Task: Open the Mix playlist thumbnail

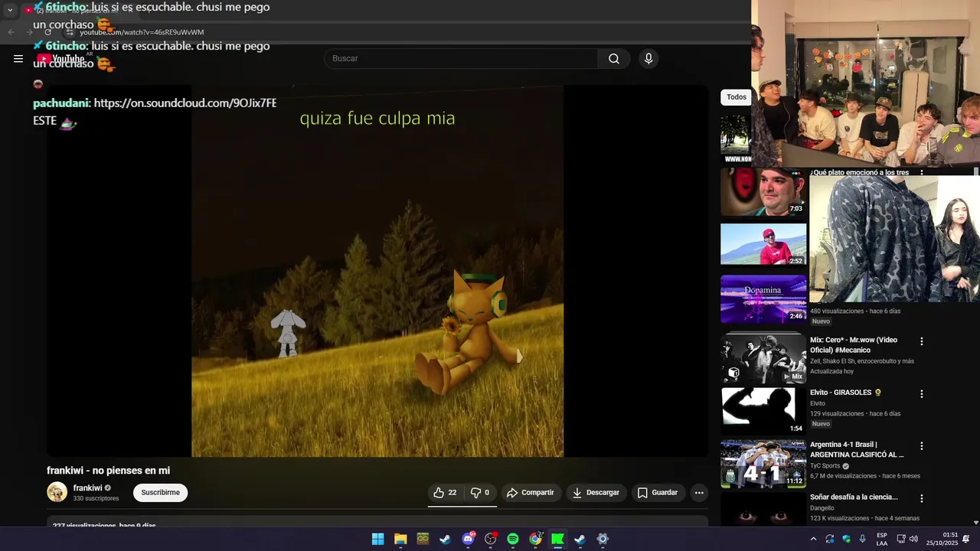Action: [x=763, y=357]
